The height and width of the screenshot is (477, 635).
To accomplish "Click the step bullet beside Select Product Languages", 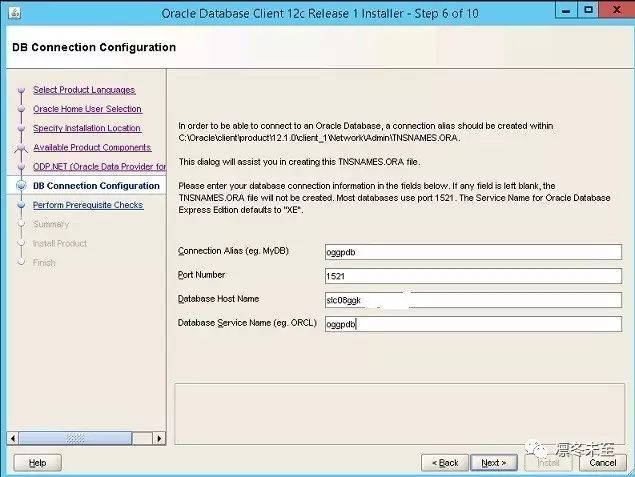I will pos(21,90).
